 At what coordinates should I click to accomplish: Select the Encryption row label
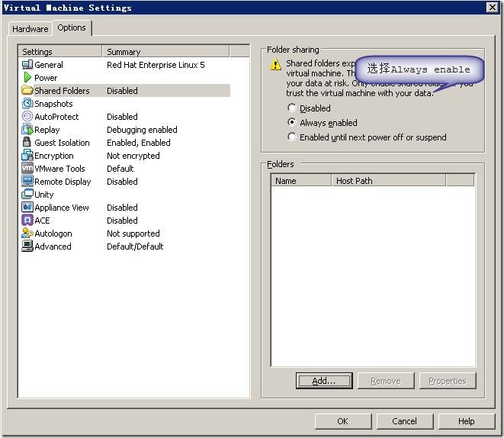pos(54,156)
